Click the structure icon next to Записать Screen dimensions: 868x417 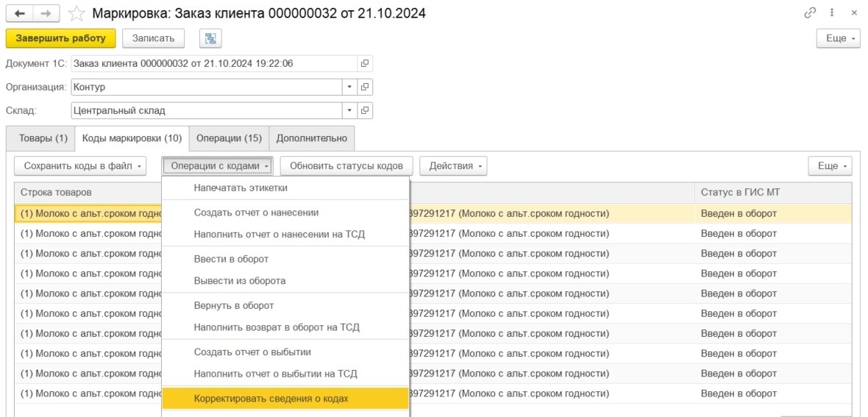(210, 38)
